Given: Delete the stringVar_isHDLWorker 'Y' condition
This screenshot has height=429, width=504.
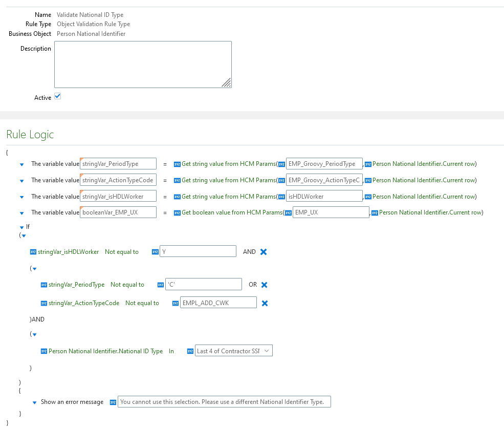Looking at the screenshot, I should [264, 251].
